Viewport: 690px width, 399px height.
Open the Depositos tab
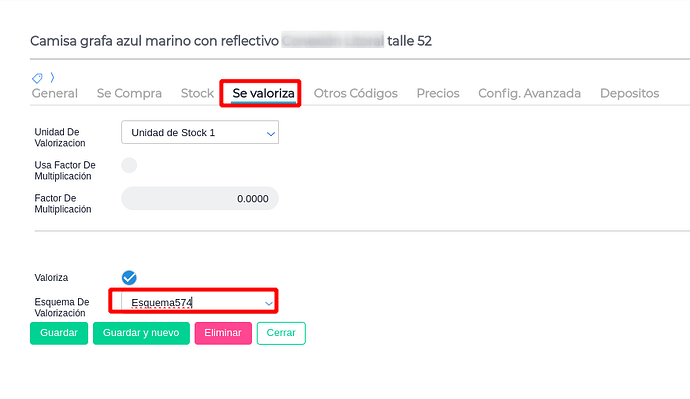629,93
